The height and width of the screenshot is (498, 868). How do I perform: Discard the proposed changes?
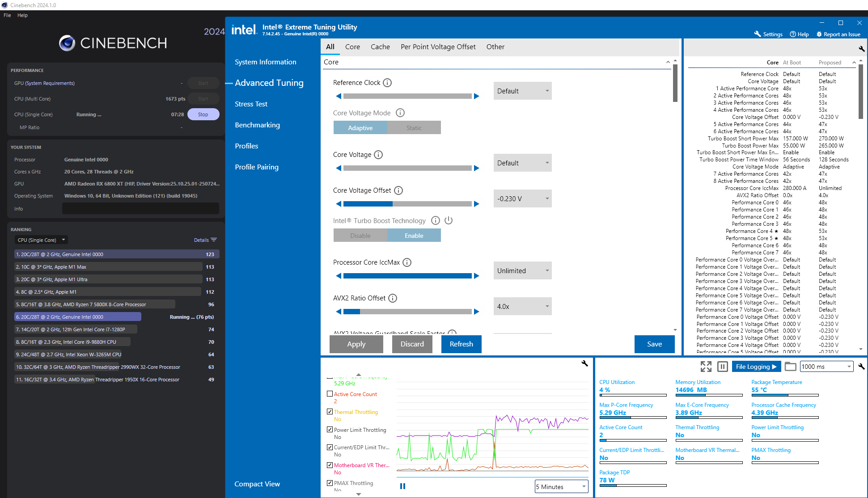(412, 344)
